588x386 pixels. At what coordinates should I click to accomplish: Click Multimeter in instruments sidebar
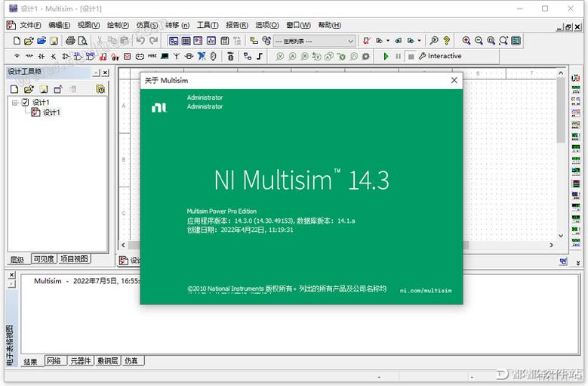(x=576, y=78)
